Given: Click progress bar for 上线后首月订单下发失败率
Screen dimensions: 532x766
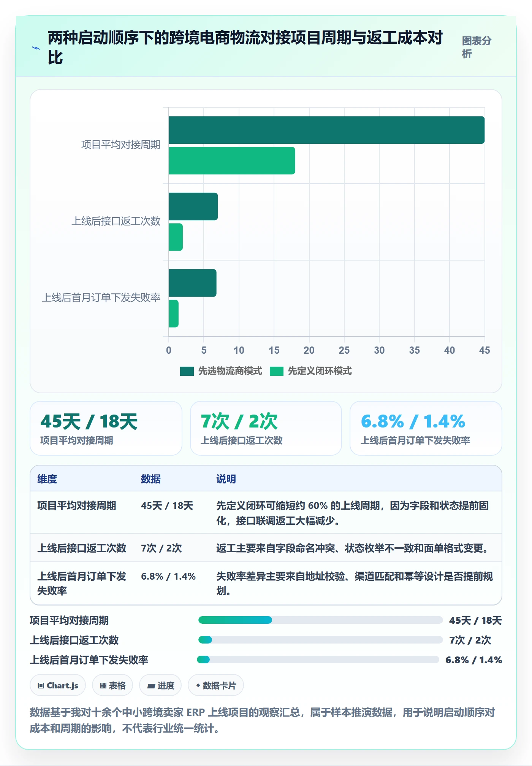Looking at the screenshot, I should click(318, 660).
